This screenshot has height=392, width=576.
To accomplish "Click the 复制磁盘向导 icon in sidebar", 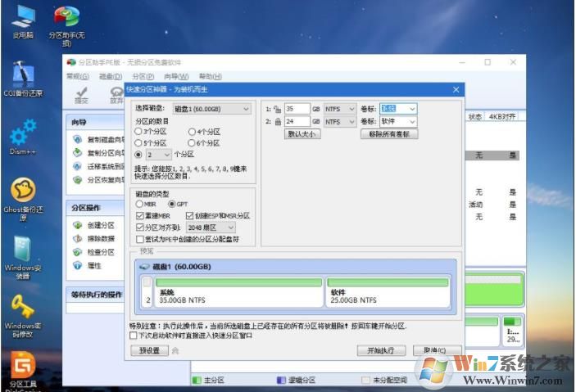I will 77,139.
